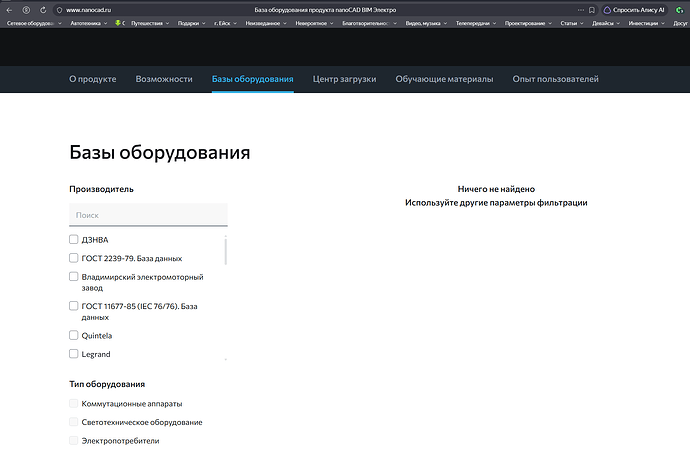690x450 pixels.
Task: Expand the Невероятное bookmarks folder
Action: [314, 23]
